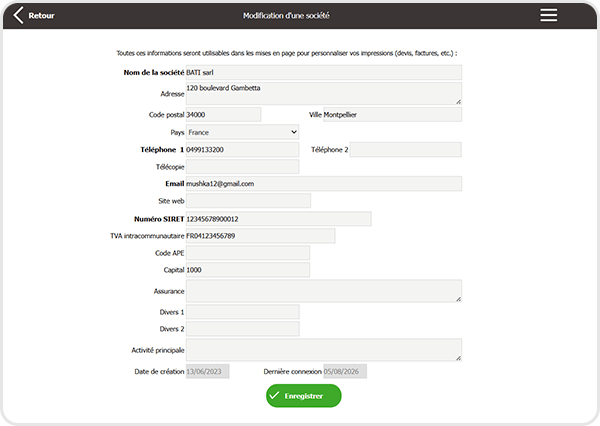Click the Enregistrer save button
Screen dimensions: 600x426
pyautogui.click(x=303, y=396)
